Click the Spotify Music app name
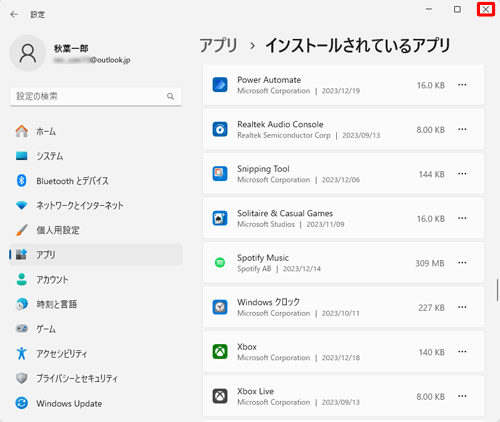The image size is (500, 422). 263,258
